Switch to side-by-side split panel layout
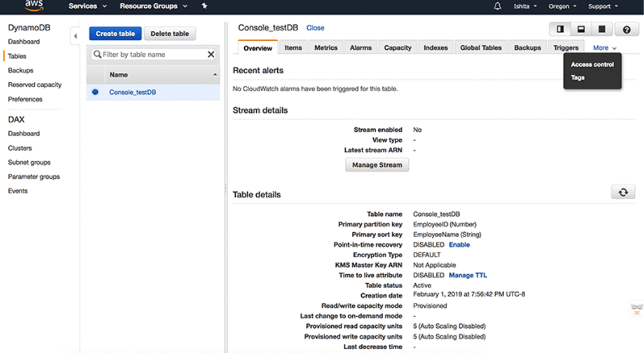644x362 pixels. [560, 29]
